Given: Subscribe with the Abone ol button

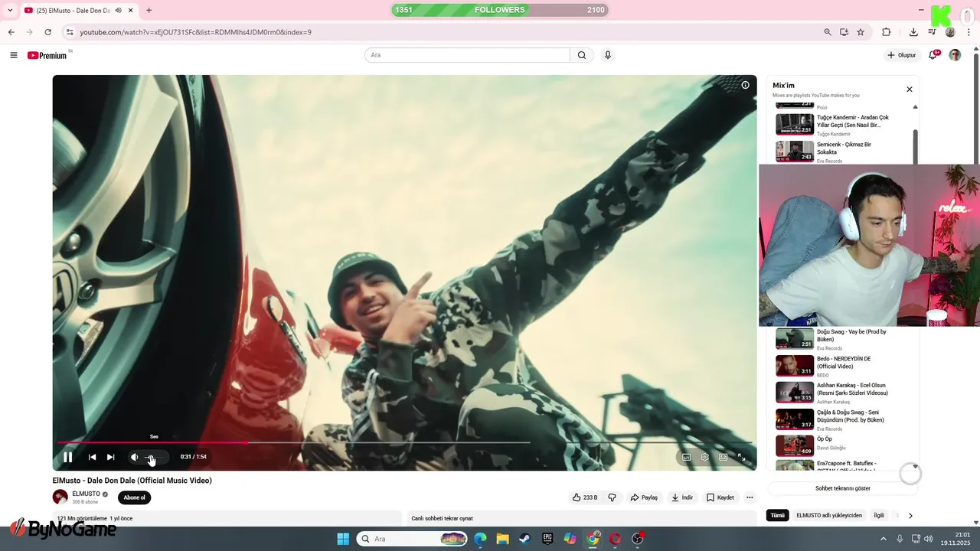Looking at the screenshot, I should [x=134, y=497].
